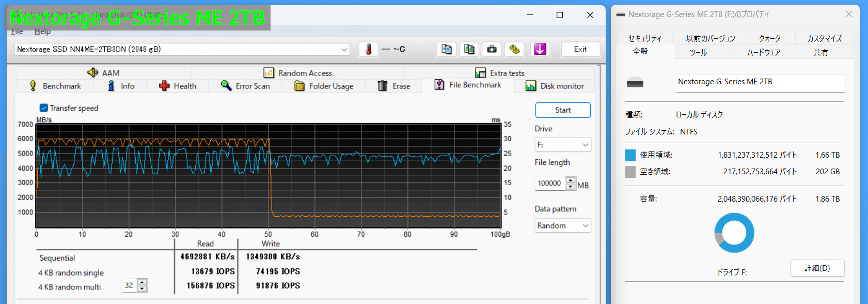Click the NTFS file system value

[x=689, y=132]
